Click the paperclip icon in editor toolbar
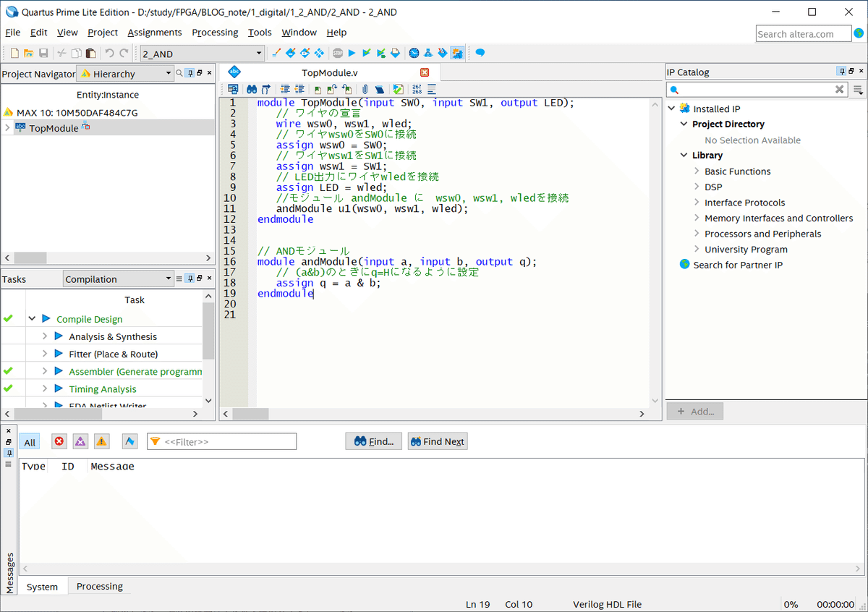 coord(365,89)
